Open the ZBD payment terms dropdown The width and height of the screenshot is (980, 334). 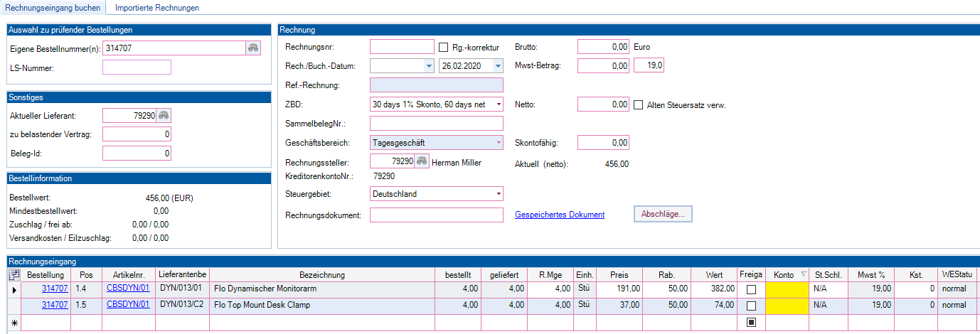coord(498,104)
